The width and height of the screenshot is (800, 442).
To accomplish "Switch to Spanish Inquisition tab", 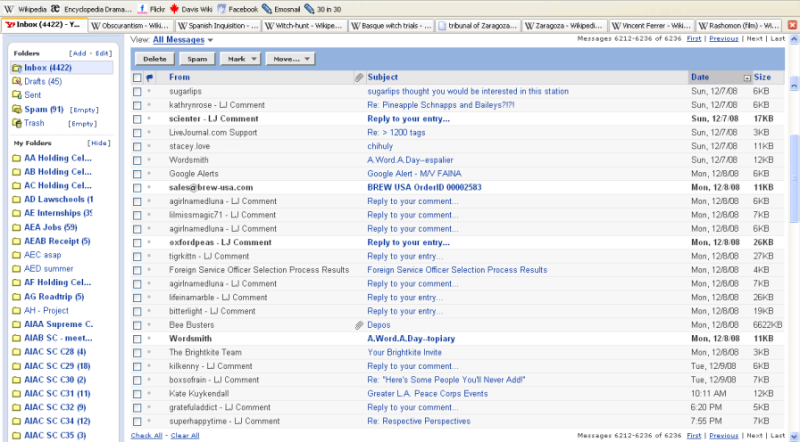I will [x=218, y=26].
